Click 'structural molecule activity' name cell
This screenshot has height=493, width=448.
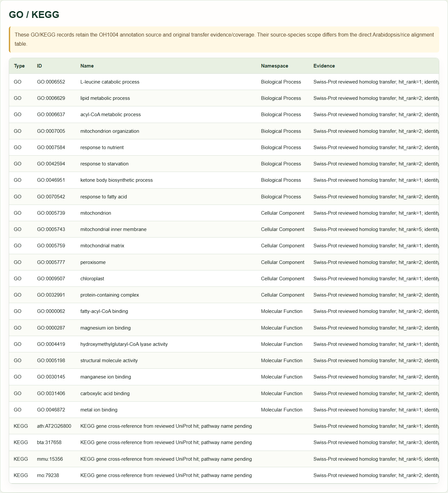coord(109,361)
